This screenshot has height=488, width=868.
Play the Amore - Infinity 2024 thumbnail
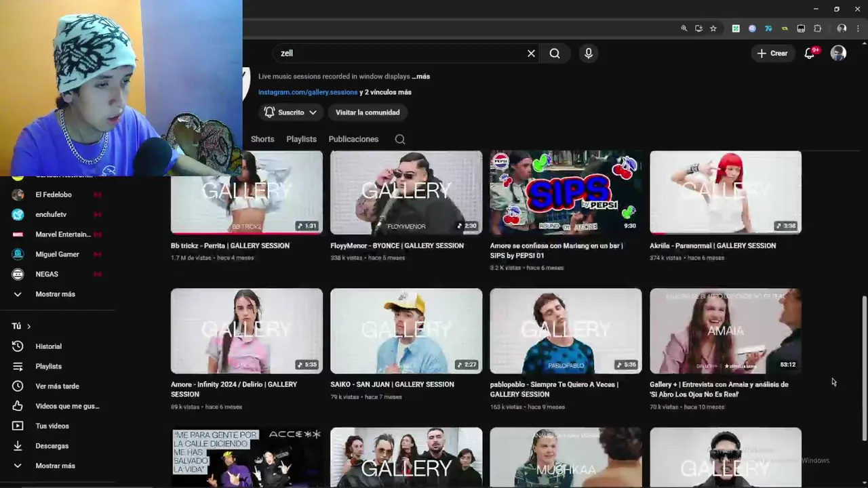point(247,331)
